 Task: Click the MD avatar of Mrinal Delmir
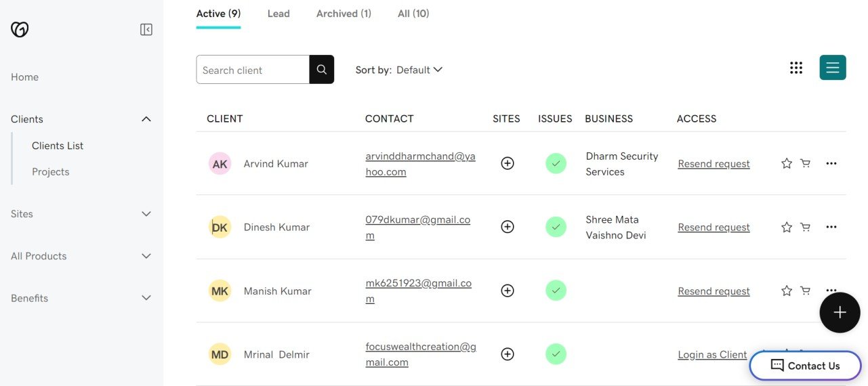coord(220,355)
